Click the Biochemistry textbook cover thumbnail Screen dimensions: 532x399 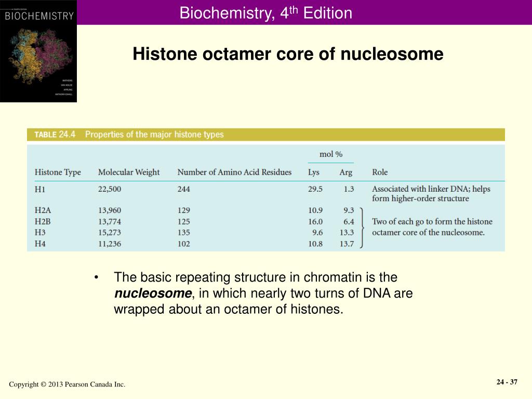[38, 51]
